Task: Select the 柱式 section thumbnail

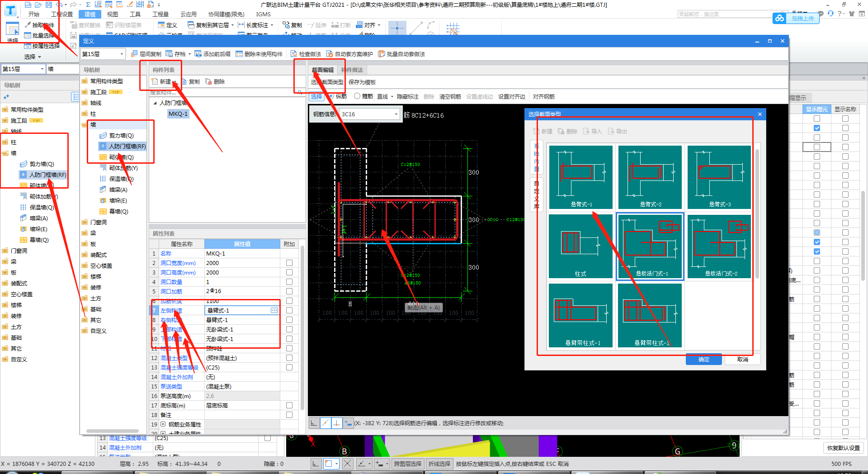Action: (581, 246)
